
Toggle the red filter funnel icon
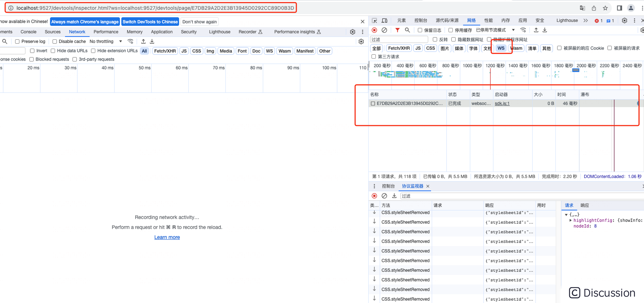tap(397, 30)
